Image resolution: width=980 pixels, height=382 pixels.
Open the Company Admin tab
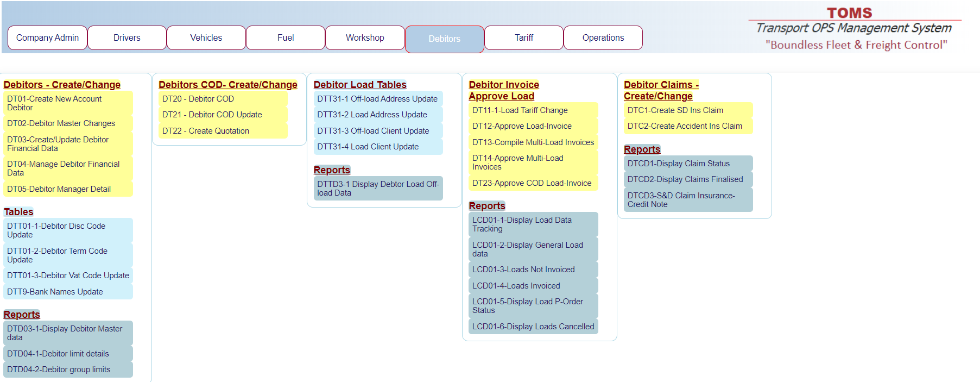pyautogui.click(x=47, y=38)
